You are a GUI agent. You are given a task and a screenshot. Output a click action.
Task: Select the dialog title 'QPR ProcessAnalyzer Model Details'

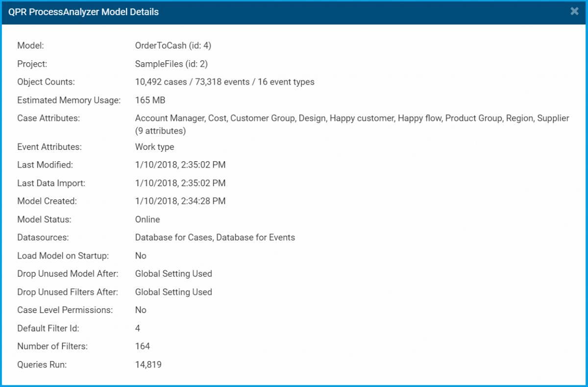click(x=83, y=12)
